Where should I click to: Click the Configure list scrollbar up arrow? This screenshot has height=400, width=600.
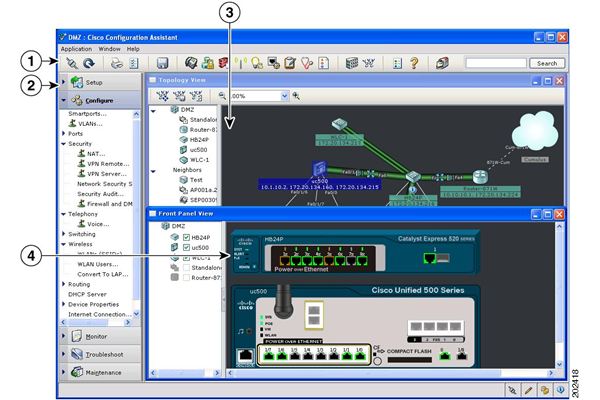pyautogui.click(x=136, y=114)
